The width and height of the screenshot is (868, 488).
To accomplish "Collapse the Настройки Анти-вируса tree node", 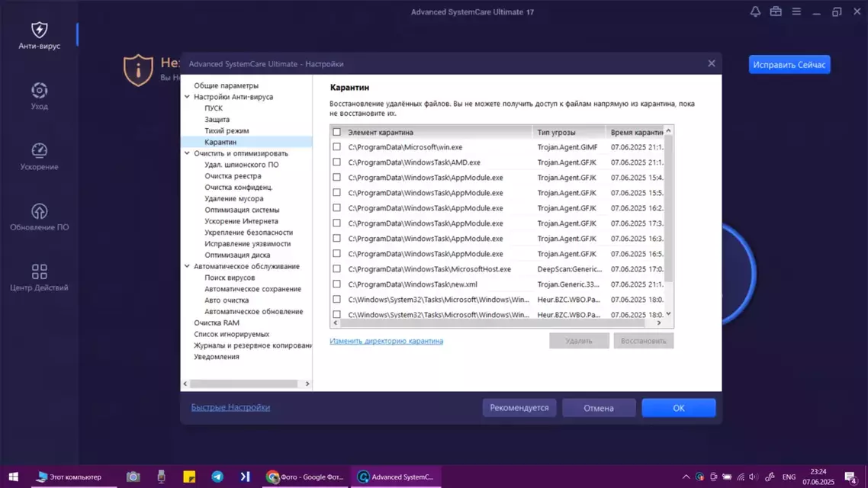I will [187, 97].
